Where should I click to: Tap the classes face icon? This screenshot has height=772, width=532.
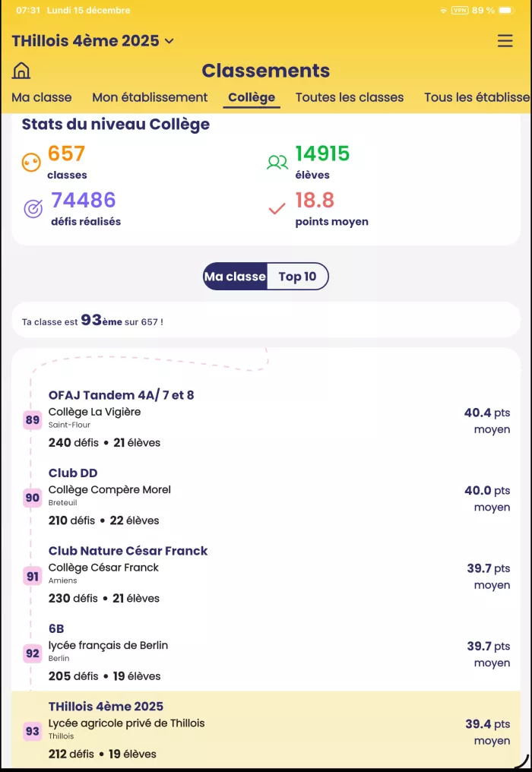click(x=31, y=162)
